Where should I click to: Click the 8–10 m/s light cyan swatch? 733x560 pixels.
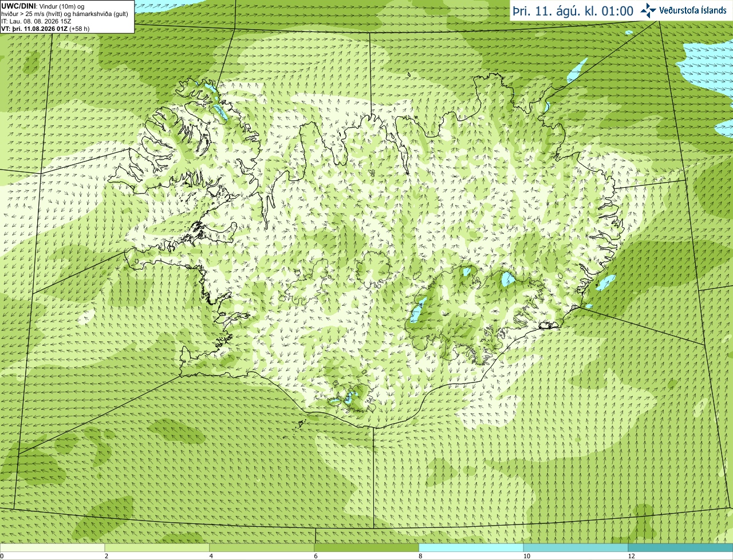tap(471, 548)
